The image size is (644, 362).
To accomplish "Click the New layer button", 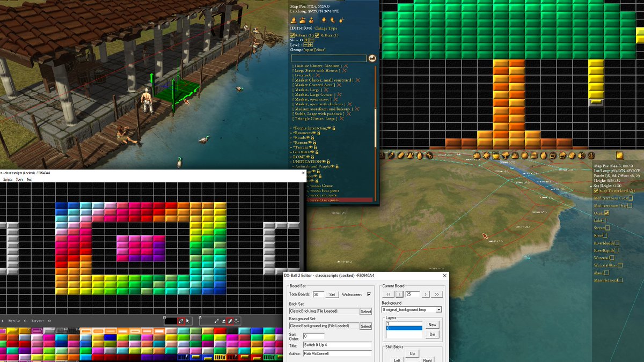I will (x=433, y=325).
